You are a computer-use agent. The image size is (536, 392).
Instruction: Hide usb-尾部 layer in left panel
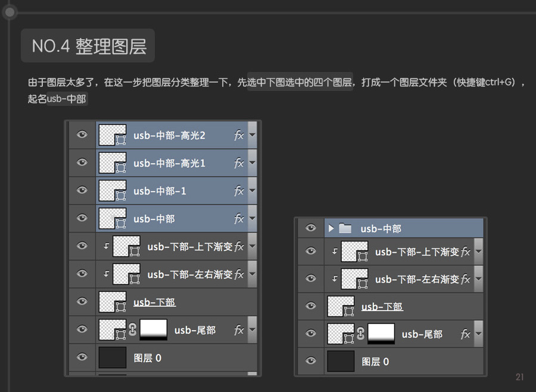pyautogui.click(x=82, y=329)
